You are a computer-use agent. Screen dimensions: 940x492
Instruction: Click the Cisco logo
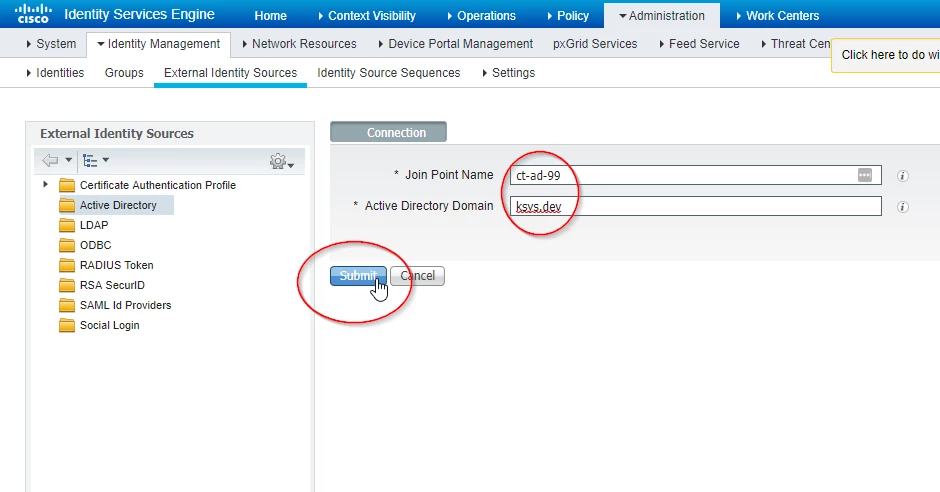click(x=33, y=13)
